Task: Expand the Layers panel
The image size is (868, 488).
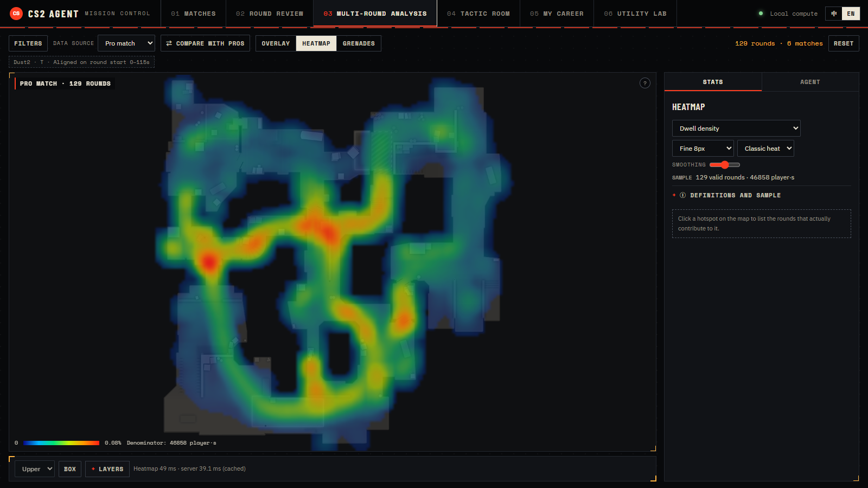Action: tap(107, 469)
